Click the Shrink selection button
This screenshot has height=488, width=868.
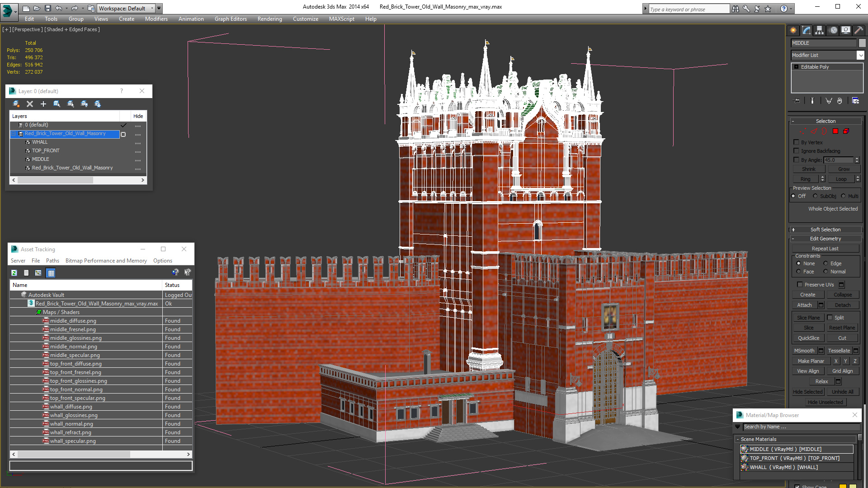(x=809, y=169)
